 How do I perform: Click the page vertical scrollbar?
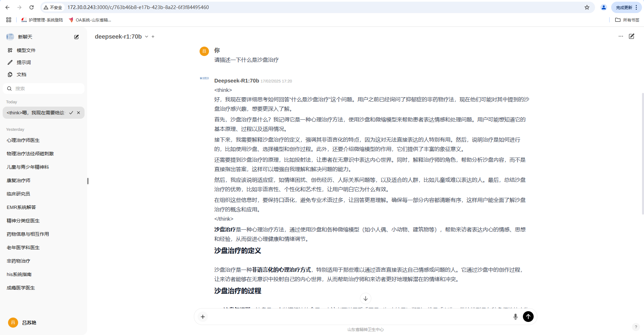(x=643, y=154)
